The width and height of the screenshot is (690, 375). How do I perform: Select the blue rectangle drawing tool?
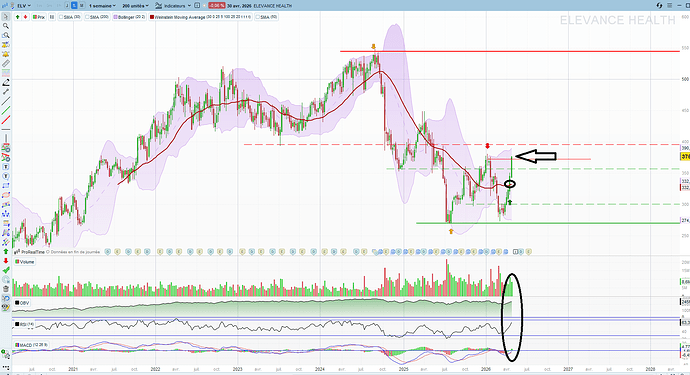6,185
